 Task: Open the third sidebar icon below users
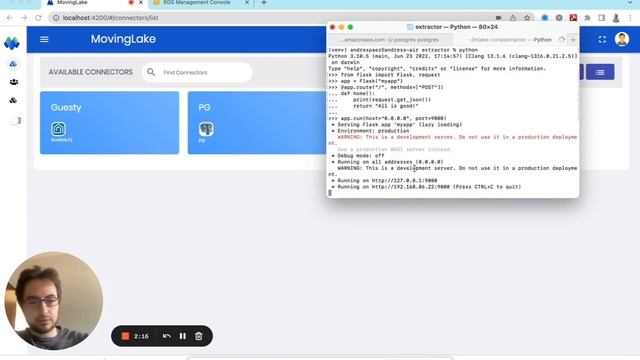[x=13, y=100]
